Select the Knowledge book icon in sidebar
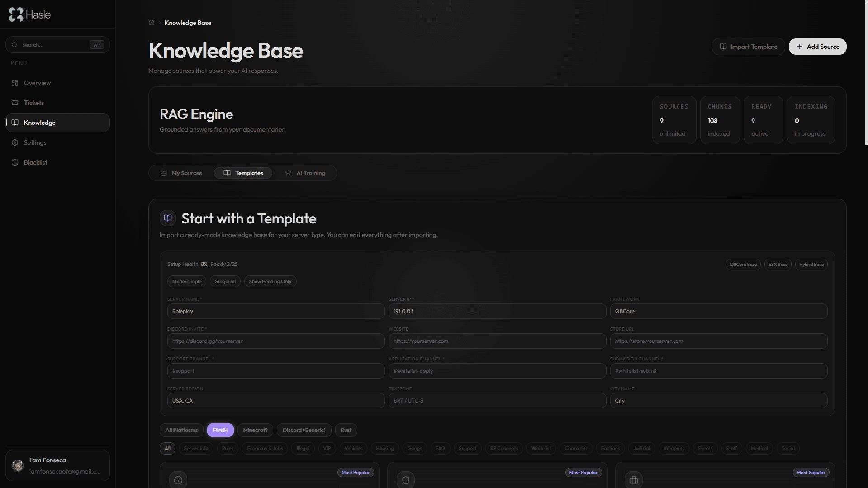 15,123
